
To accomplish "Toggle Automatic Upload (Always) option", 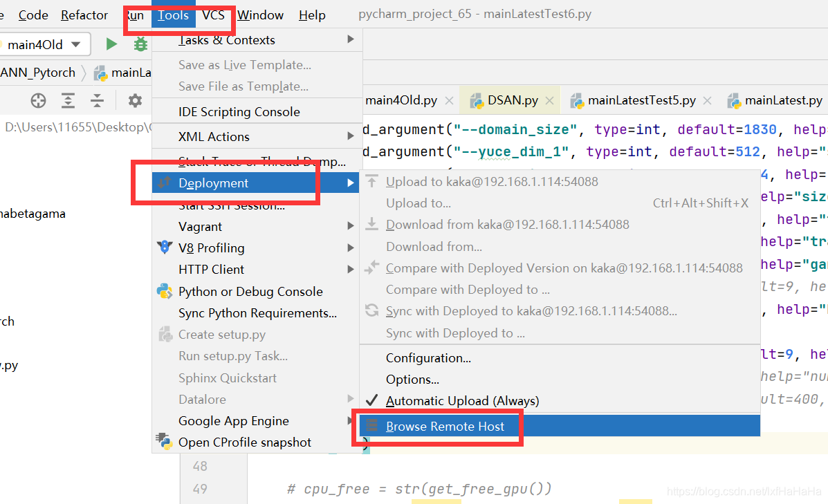I will click(x=463, y=400).
